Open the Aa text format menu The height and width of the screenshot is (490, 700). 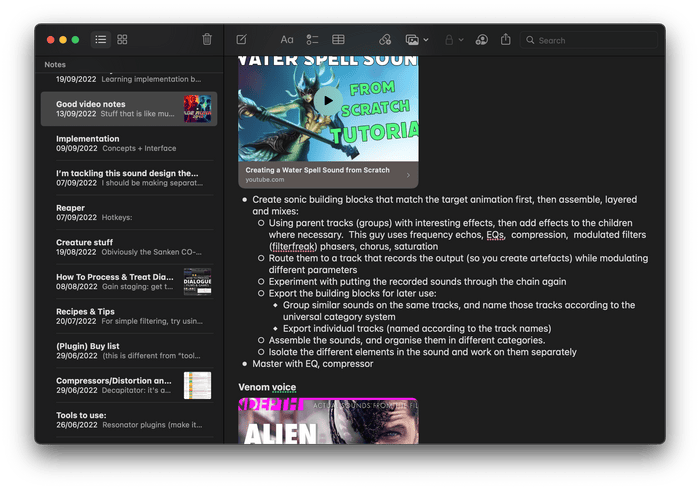(287, 40)
